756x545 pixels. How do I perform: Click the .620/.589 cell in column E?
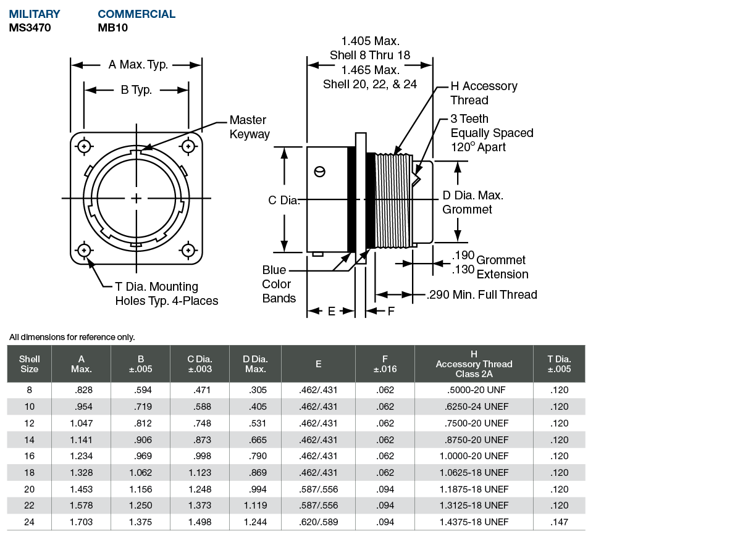[319, 522]
